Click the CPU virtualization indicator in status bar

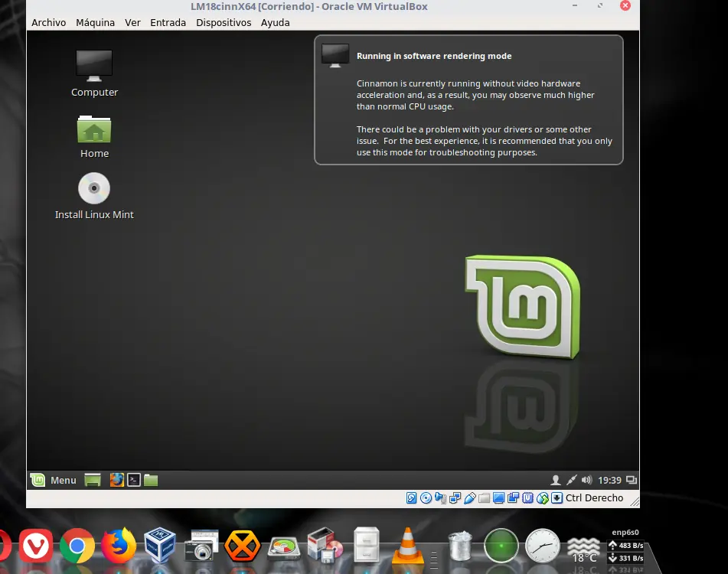coord(527,498)
